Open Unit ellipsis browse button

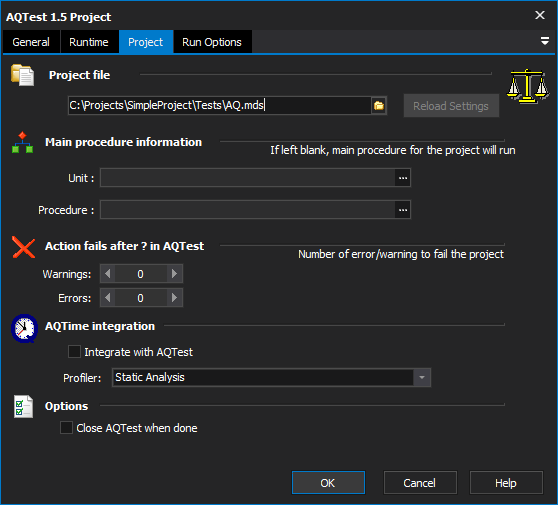click(x=403, y=178)
